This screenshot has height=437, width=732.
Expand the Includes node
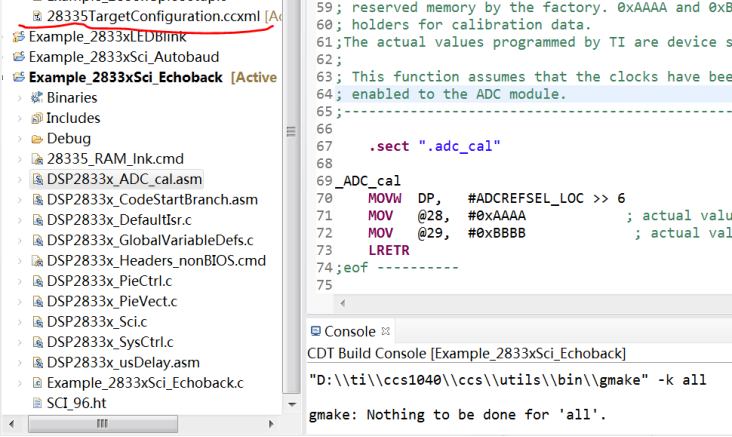pyautogui.click(x=20, y=119)
